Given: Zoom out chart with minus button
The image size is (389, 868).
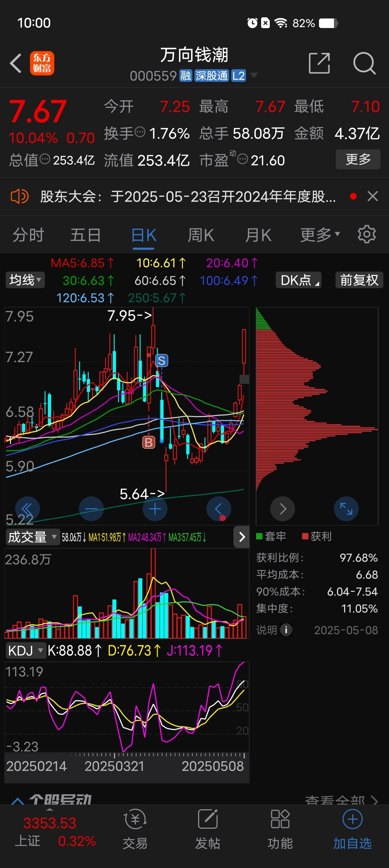Looking at the screenshot, I should click(91, 509).
